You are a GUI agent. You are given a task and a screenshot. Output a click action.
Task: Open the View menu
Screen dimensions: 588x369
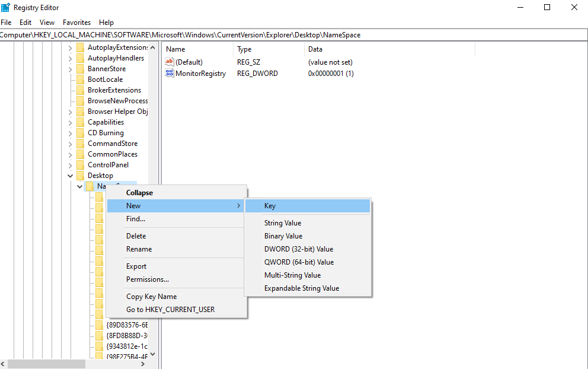click(x=47, y=22)
